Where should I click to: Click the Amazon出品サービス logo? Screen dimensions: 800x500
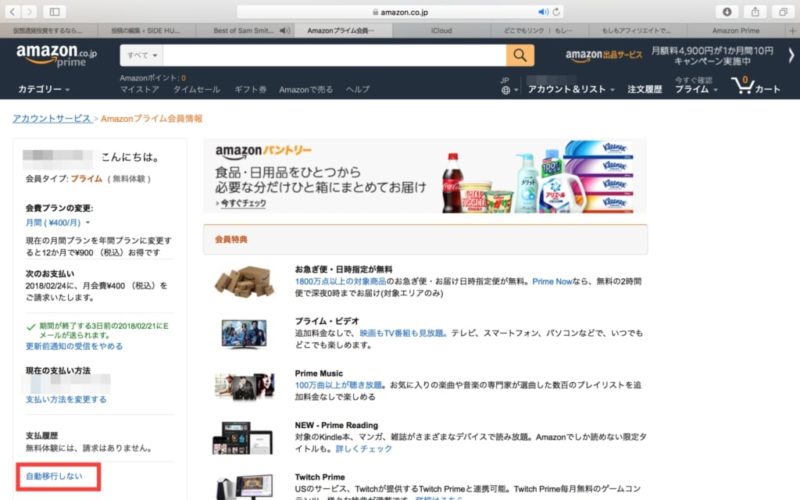[604, 55]
